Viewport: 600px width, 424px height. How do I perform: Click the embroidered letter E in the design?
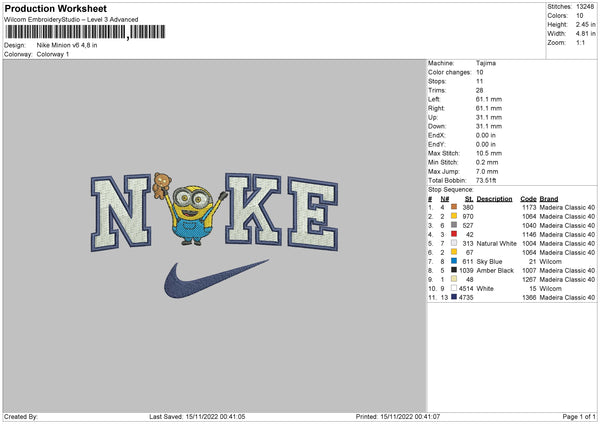click(313, 214)
